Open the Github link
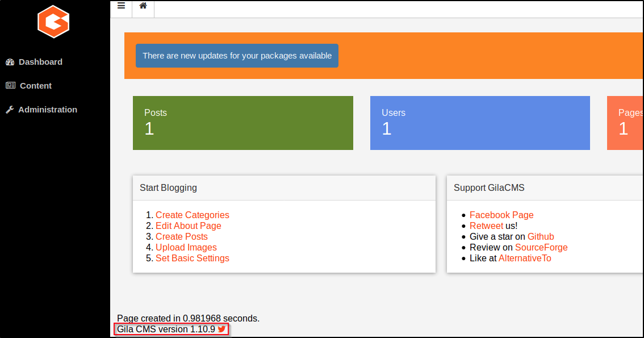The image size is (644, 338). pos(541,236)
